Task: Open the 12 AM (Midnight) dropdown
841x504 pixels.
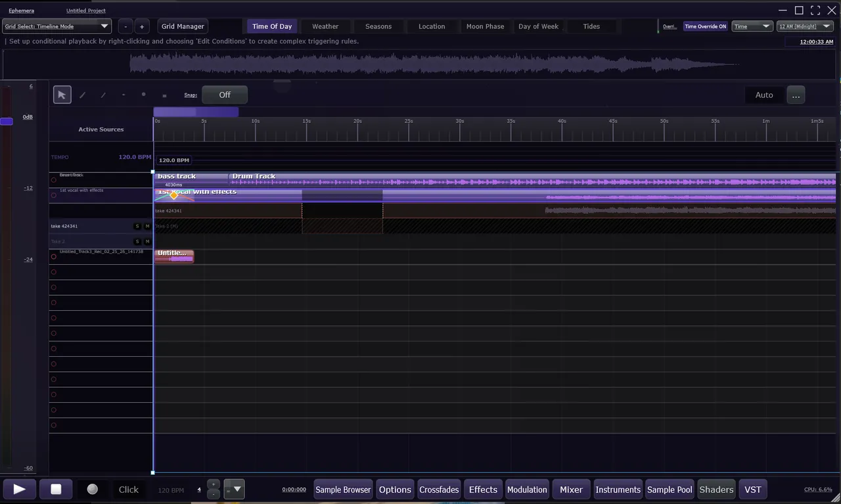Action: (805, 26)
